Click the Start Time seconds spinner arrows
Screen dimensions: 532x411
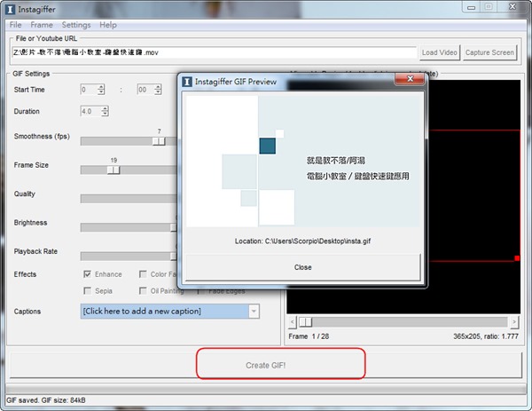[158, 90]
